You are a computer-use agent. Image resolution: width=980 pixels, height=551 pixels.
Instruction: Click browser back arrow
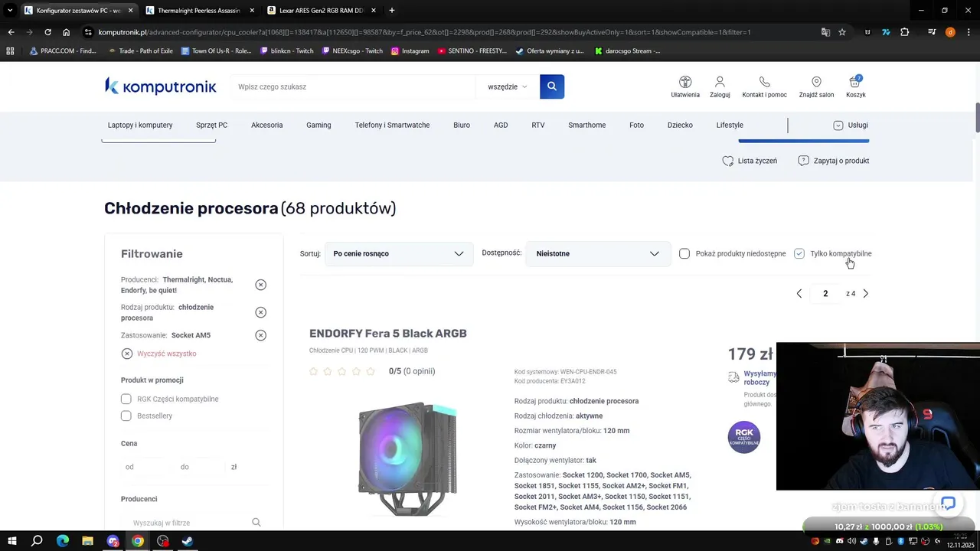point(11,32)
